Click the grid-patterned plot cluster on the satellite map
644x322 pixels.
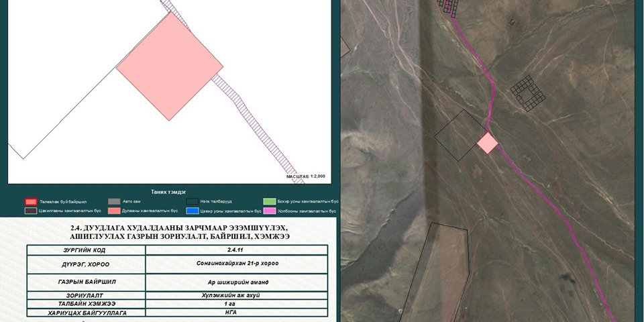527,93
